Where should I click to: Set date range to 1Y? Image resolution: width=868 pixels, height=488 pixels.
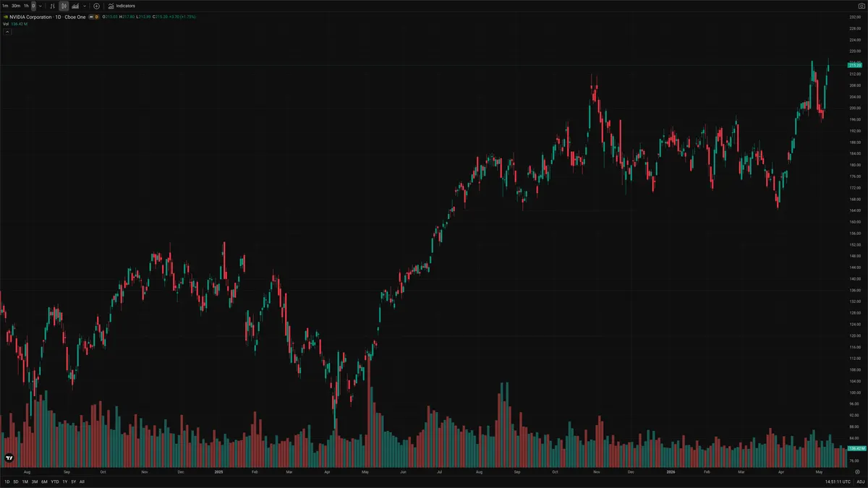pos(65,481)
